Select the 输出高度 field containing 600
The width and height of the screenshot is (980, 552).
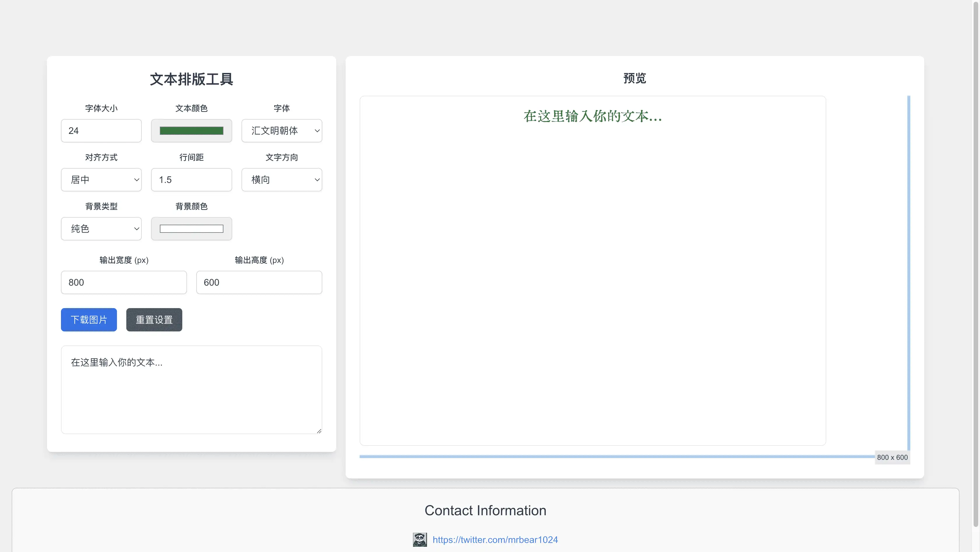coord(259,283)
